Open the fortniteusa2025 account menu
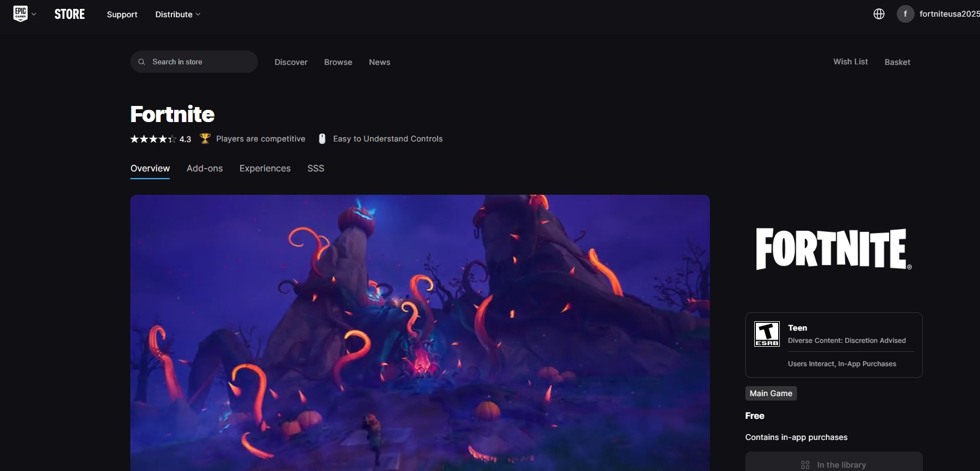 click(x=948, y=14)
